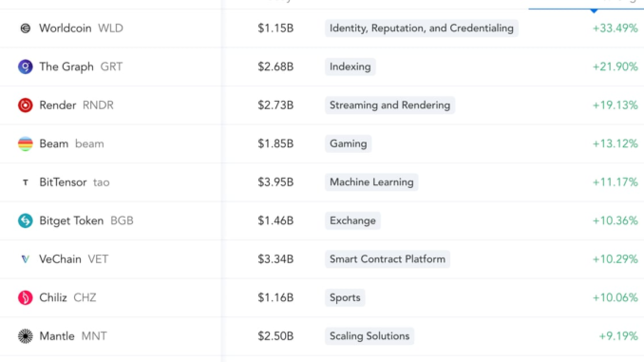
Task: Click the VeChain V logo icon
Action: [26, 259]
